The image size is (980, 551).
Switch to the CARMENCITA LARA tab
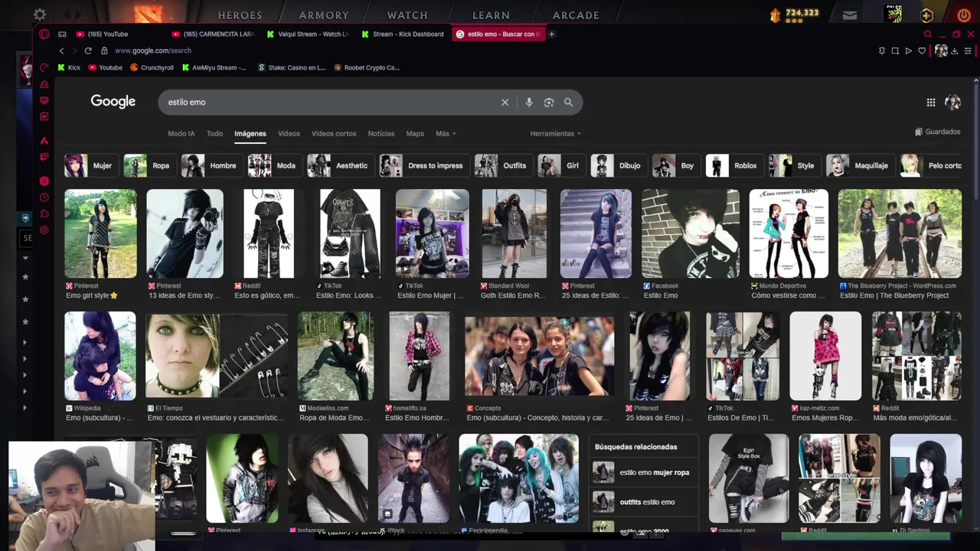214,34
